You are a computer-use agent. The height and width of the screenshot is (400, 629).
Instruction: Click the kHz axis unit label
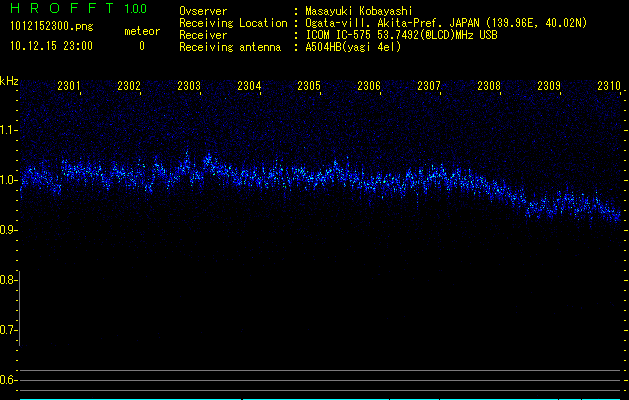9,80
